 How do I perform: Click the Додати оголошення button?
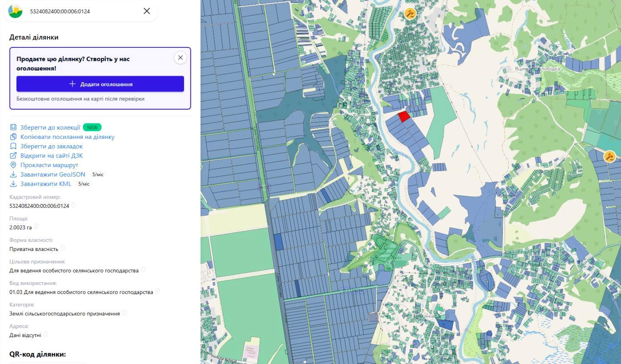pyautogui.click(x=100, y=84)
